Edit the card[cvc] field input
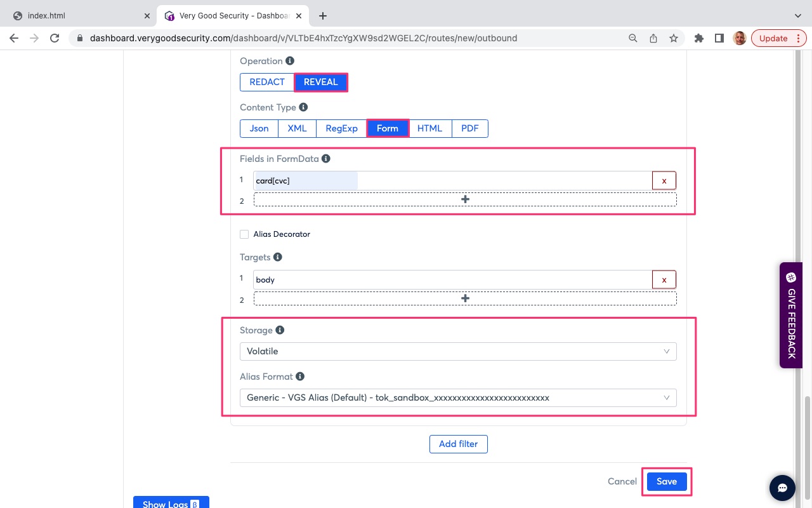The height and width of the screenshot is (508, 812). point(452,181)
